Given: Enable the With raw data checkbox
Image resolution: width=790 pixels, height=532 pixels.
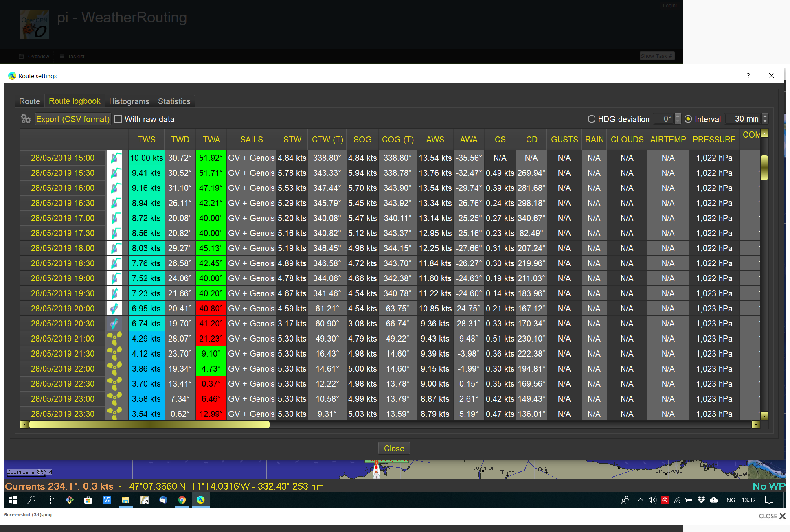Looking at the screenshot, I should (x=118, y=119).
